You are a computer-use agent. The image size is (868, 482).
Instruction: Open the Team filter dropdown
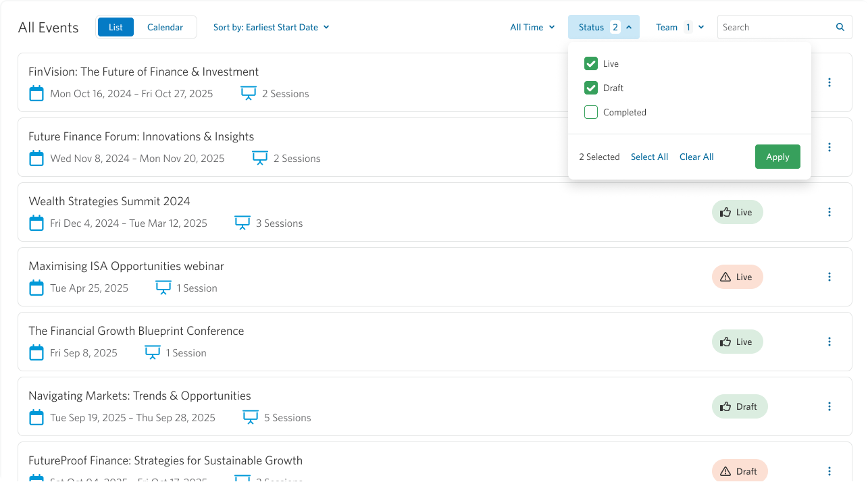(680, 28)
